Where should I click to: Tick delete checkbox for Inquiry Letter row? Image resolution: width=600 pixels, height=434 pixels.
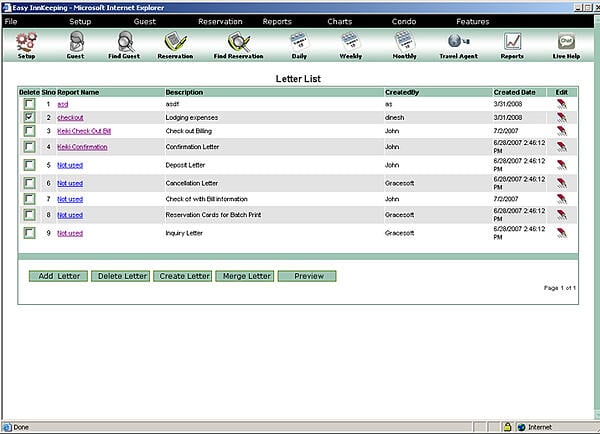click(29, 233)
